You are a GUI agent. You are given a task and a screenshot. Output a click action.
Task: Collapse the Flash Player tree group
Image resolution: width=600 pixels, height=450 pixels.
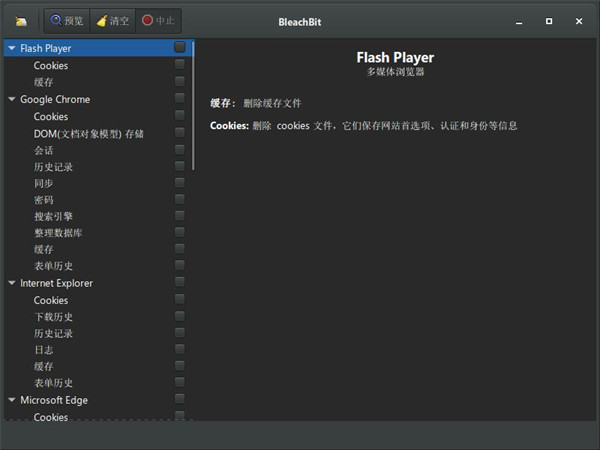[11, 48]
